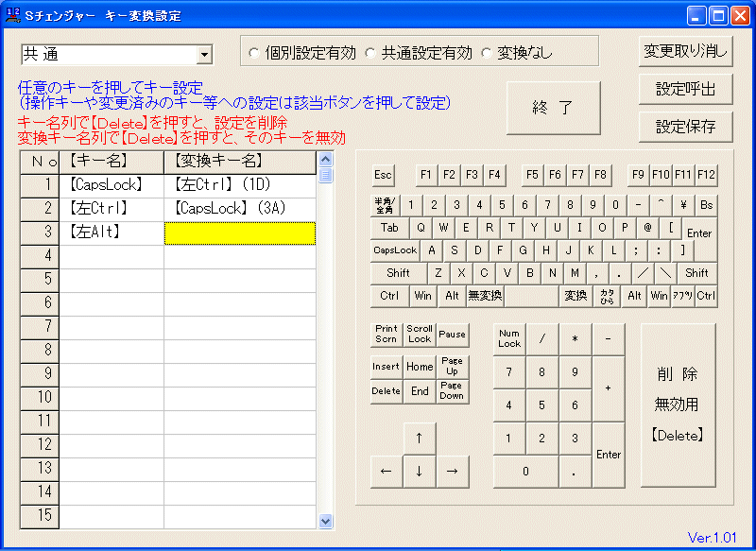Click the Tab key on the virtual keyboard

[x=389, y=228]
